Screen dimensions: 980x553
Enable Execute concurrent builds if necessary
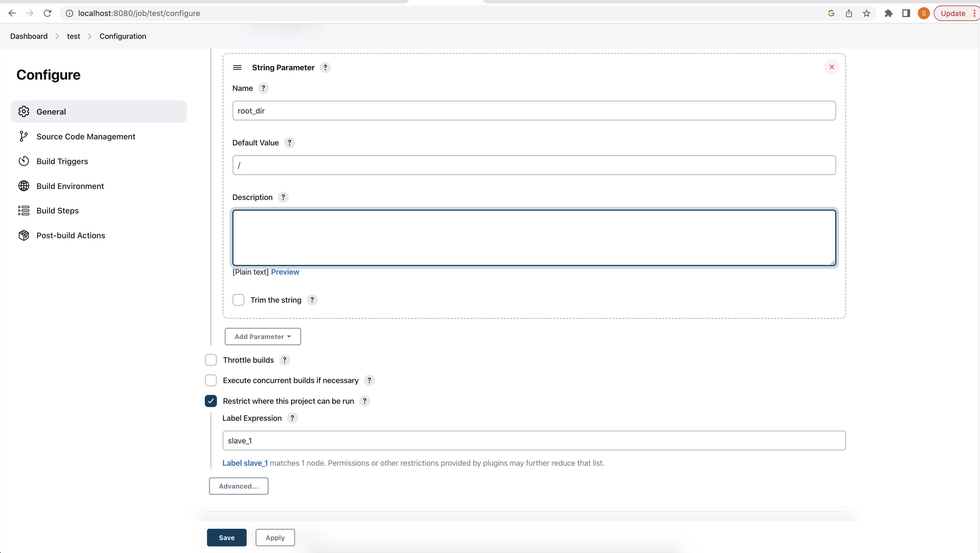pyautogui.click(x=211, y=380)
